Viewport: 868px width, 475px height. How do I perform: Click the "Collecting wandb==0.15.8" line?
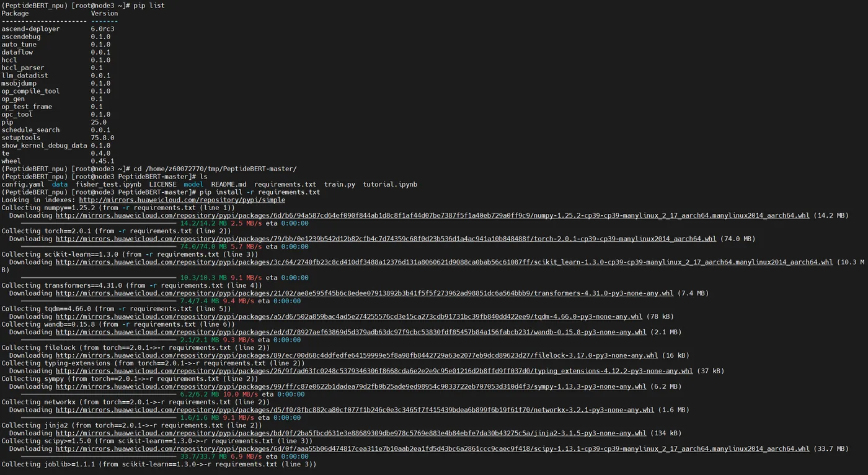[x=118, y=324]
